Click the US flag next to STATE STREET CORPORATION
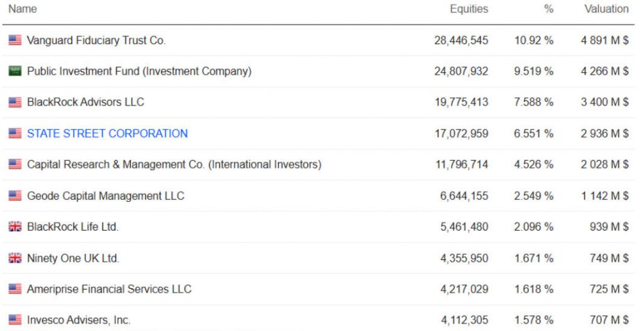644x331 pixels. (x=15, y=133)
